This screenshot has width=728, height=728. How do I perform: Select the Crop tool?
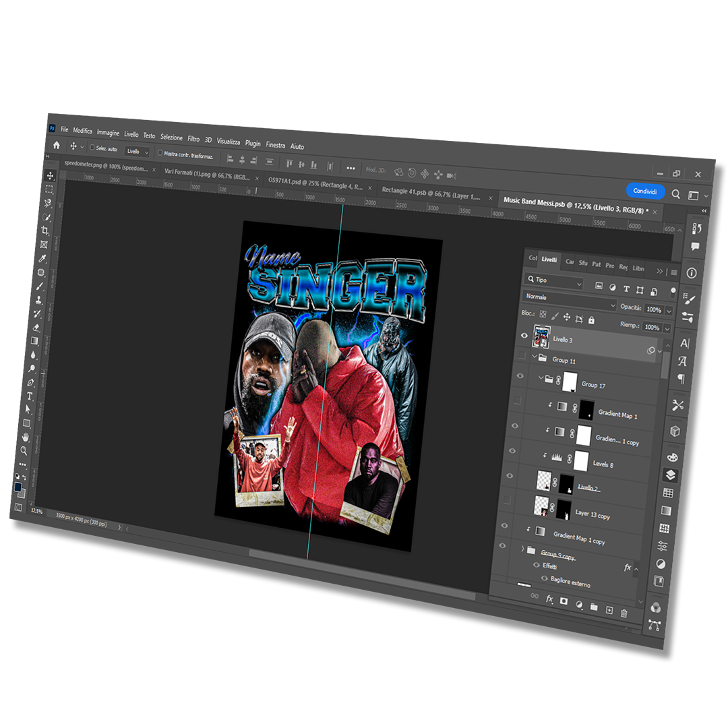coord(45,231)
